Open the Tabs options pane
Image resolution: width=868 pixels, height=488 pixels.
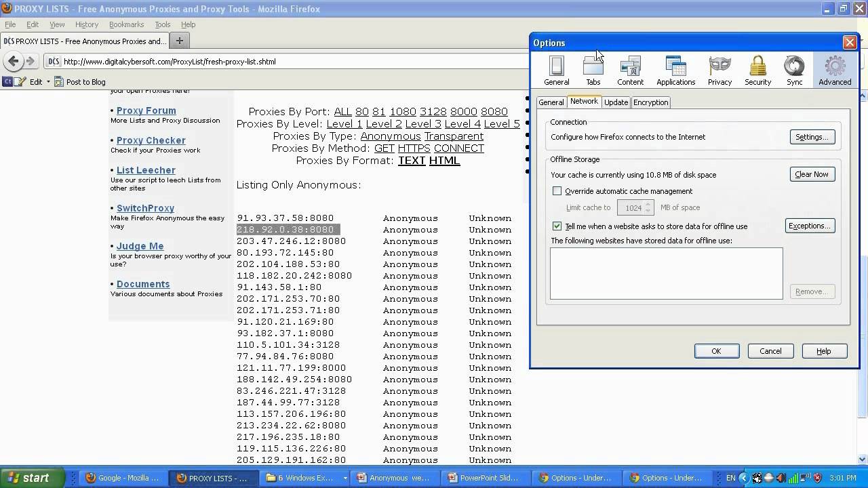pos(593,70)
